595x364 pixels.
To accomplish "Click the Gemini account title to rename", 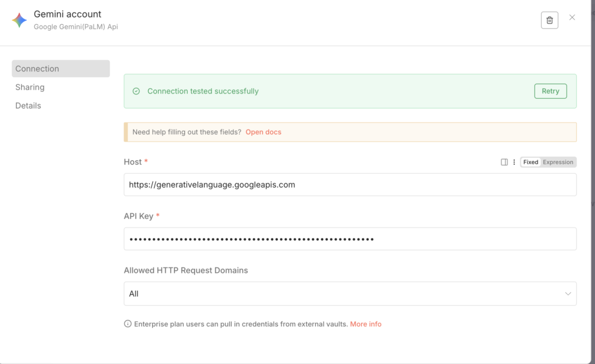I will [67, 14].
